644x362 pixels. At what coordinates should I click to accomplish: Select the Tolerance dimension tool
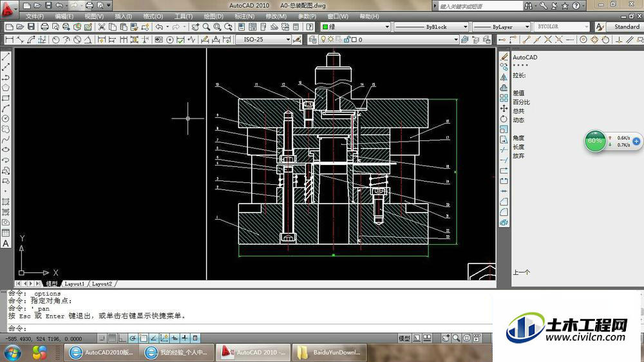pyautogui.click(x=159, y=39)
